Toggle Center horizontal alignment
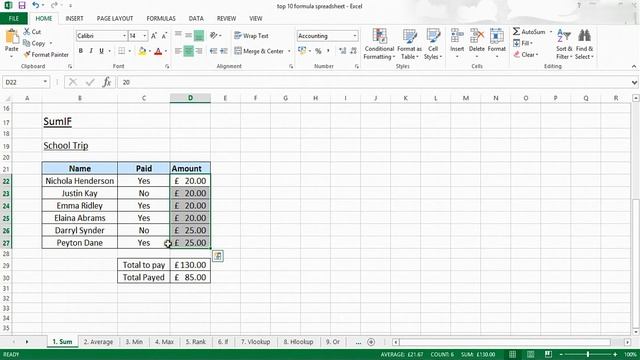Screen dimensions: 640x360 click(x=189, y=51)
